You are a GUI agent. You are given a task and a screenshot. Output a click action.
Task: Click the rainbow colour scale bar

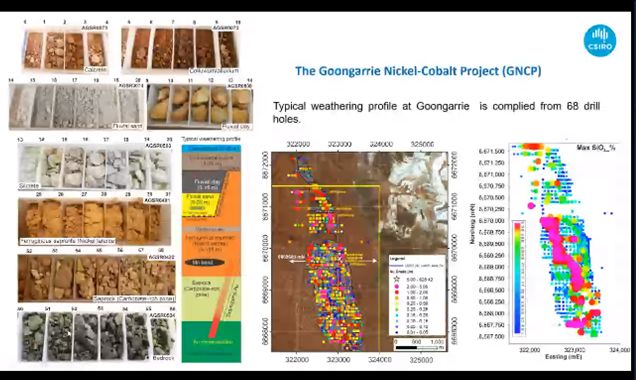click(517, 278)
